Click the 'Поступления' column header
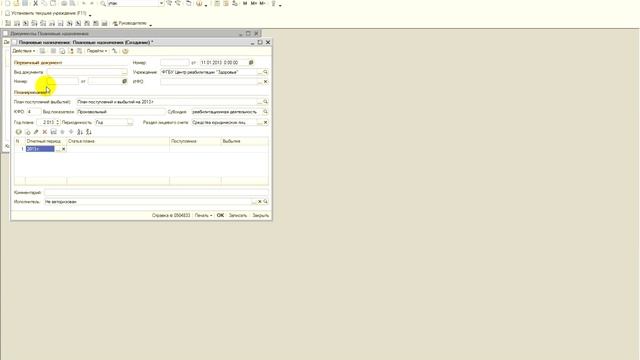Image resolution: width=640 pixels, height=360 pixels. tap(195, 141)
